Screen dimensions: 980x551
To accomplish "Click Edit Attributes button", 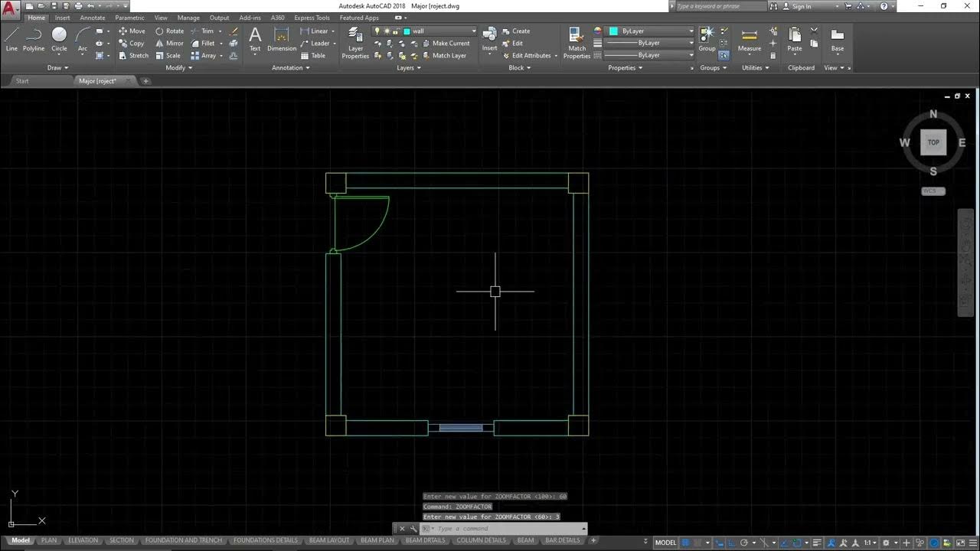I will tap(530, 56).
